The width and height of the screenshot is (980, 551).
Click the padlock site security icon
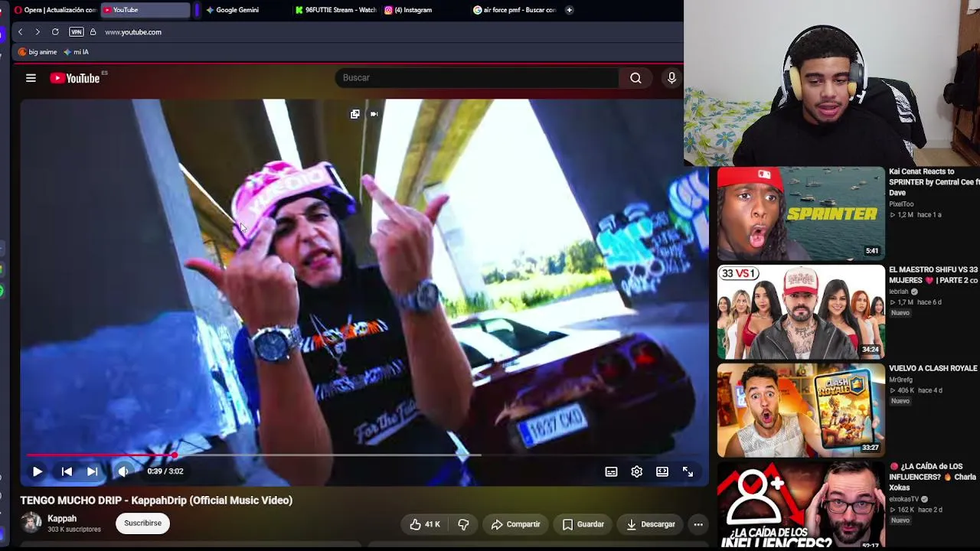coord(93,32)
